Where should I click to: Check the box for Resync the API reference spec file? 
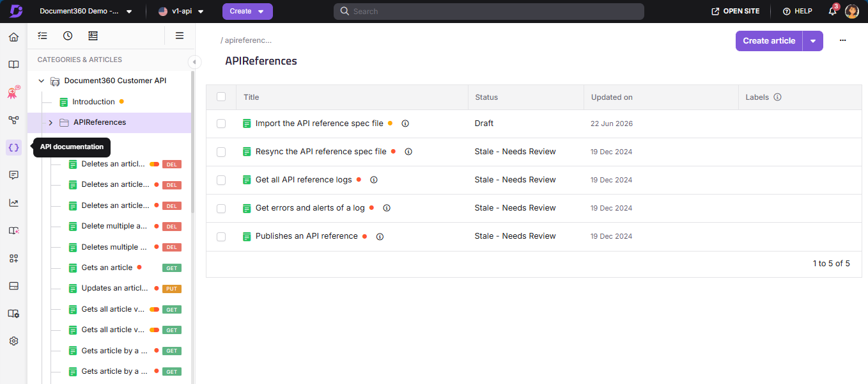(221, 152)
